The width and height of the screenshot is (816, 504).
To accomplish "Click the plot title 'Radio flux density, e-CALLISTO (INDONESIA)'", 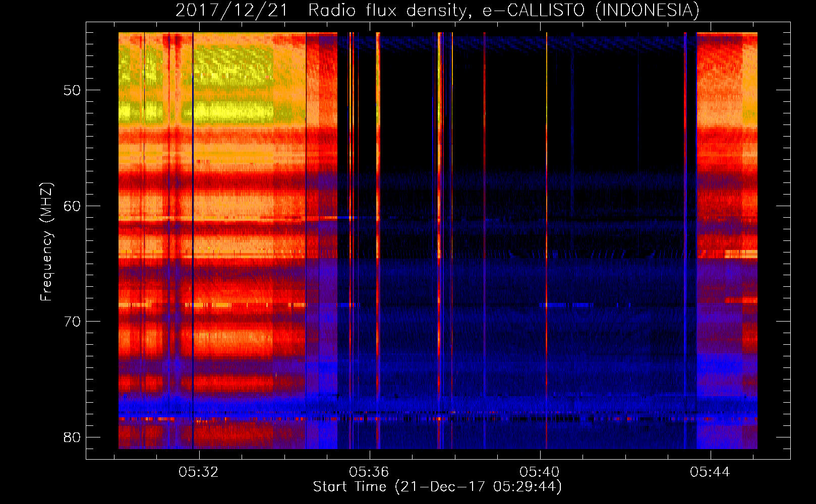I will point(504,10).
